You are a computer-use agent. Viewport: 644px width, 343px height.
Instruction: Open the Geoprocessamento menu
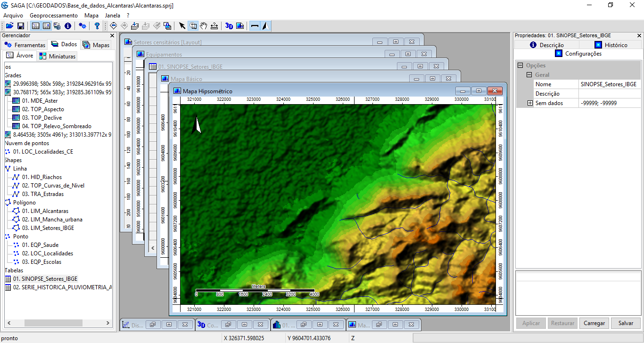(x=53, y=16)
